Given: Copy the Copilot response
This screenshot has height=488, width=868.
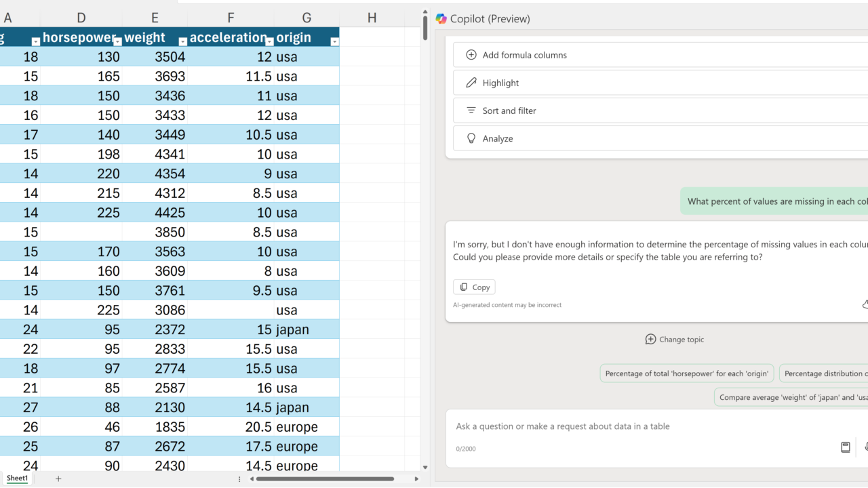Looking at the screenshot, I should 474,287.
